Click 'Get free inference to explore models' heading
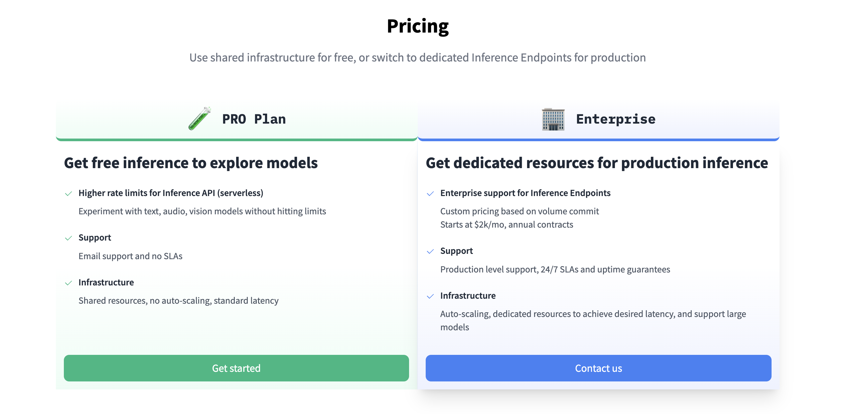 pyautogui.click(x=191, y=163)
